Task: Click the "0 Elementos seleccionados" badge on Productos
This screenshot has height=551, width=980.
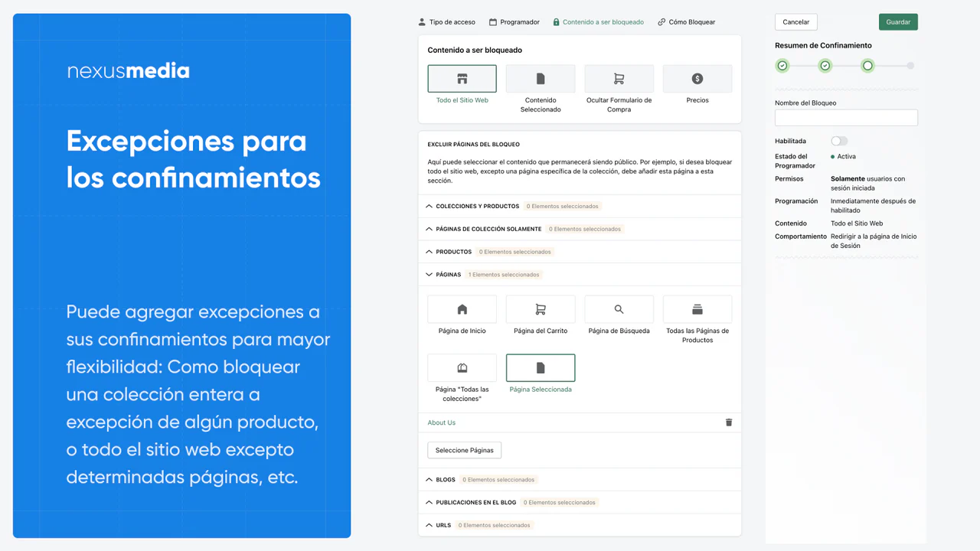Action: point(515,252)
